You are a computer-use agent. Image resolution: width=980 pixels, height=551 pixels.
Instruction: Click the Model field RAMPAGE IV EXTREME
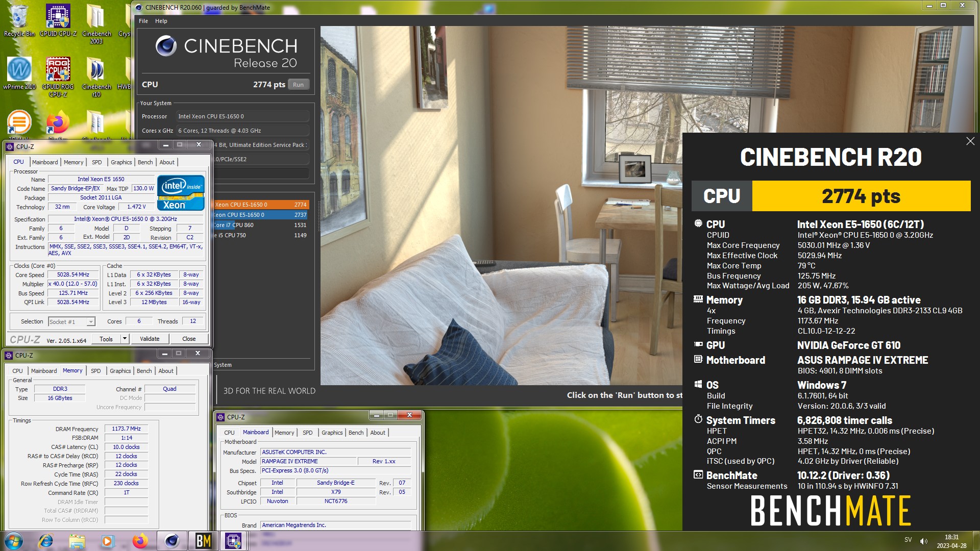[308, 461]
